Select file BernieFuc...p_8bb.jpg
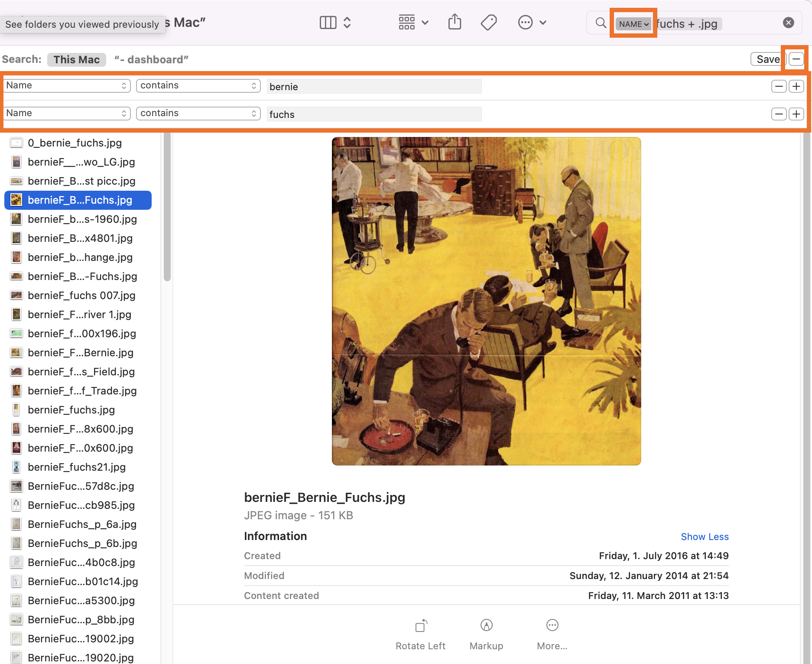The width and height of the screenshot is (812, 664). pyautogui.click(x=78, y=620)
